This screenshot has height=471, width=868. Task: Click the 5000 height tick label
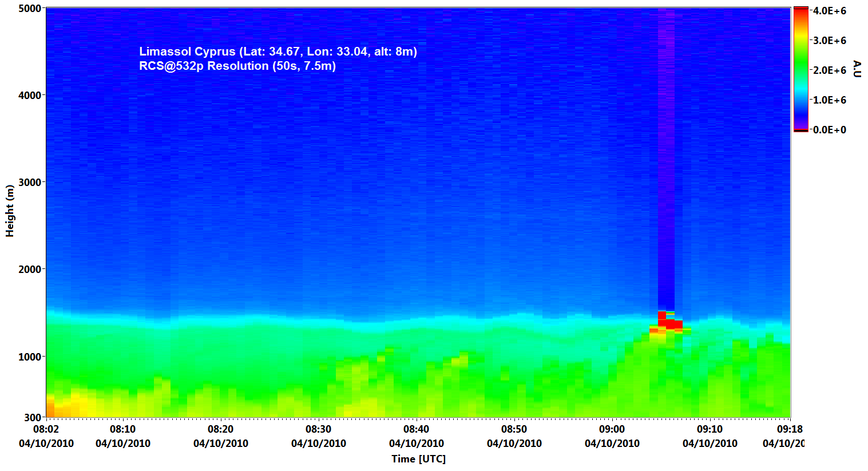29,9
